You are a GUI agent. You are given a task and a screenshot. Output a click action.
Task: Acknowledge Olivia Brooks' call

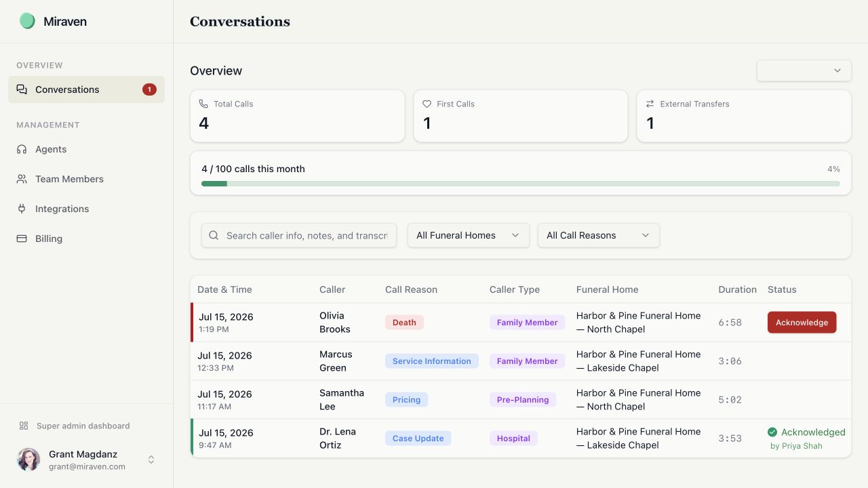802,323
